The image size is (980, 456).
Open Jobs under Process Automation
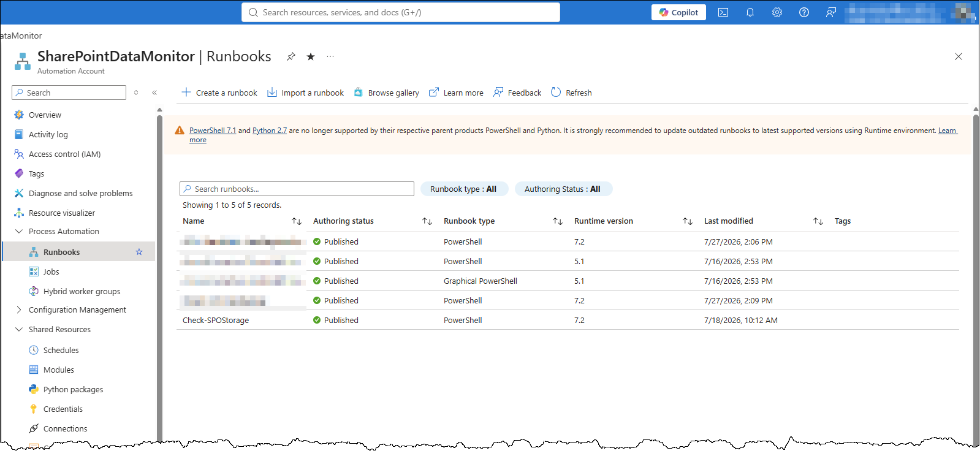[51, 272]
